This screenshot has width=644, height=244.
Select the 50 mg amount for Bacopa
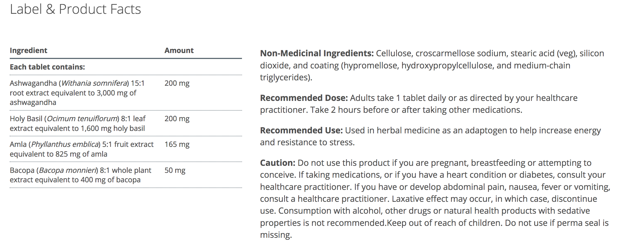(x=175, y=170)
